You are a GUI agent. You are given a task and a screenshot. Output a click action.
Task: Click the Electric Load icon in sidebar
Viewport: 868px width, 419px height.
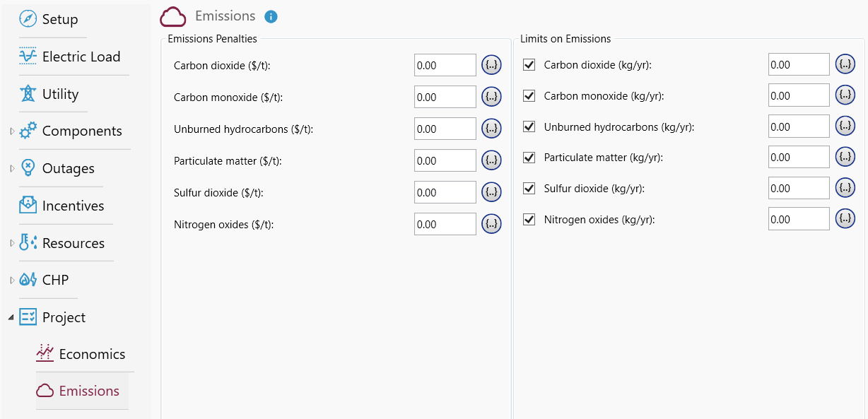coord(28,57)
